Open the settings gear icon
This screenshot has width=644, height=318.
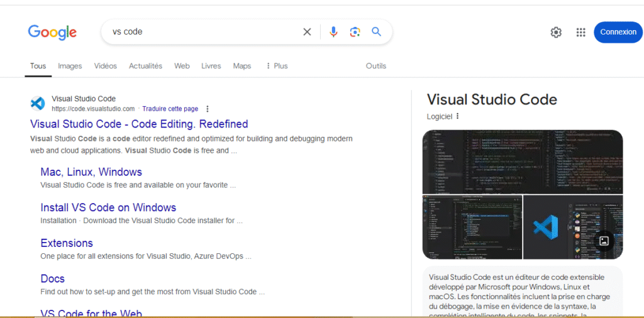(556, 33)
